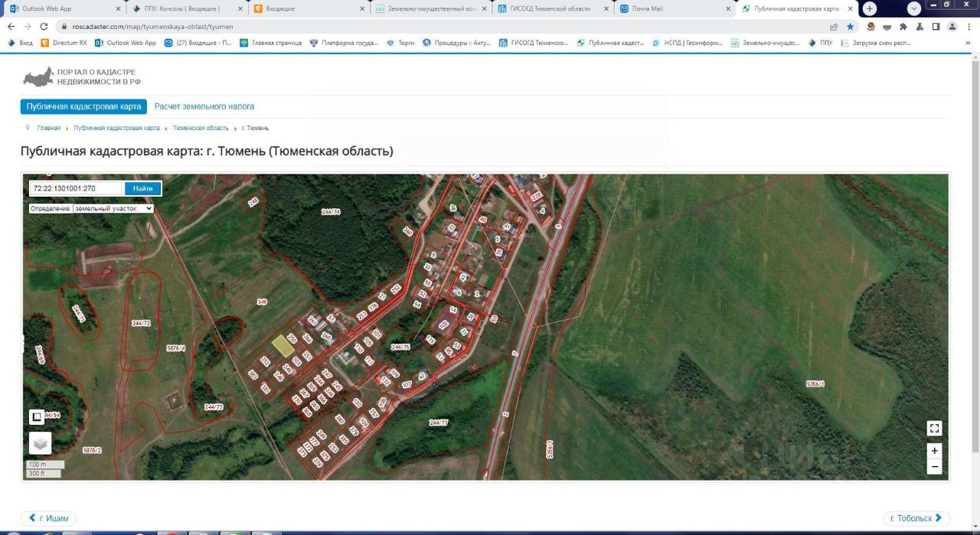Open Процедуры :: Акту... bookmark
The height and width of the screenshot is (535, 980).
pyautogui.click(x=456, y=43)
